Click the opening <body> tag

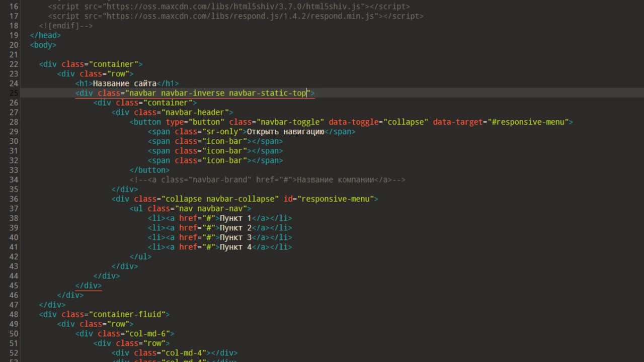coord(43,45)
